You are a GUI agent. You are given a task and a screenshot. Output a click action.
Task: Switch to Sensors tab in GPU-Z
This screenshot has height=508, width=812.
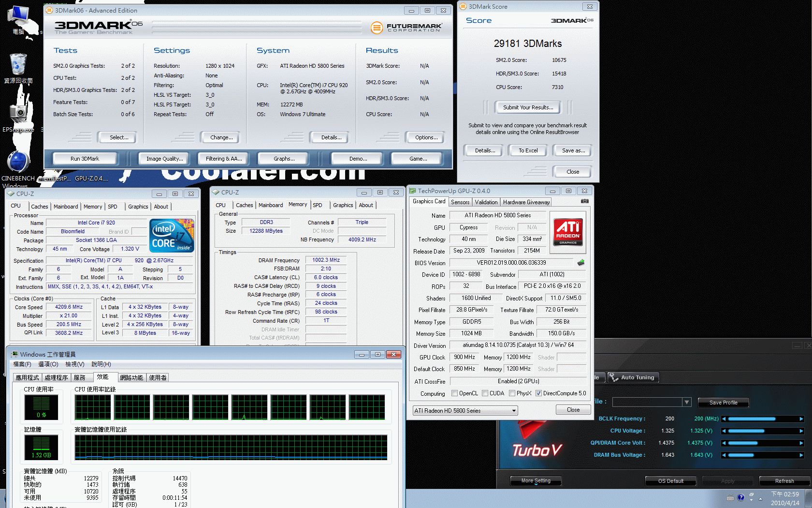click(460, 202)
